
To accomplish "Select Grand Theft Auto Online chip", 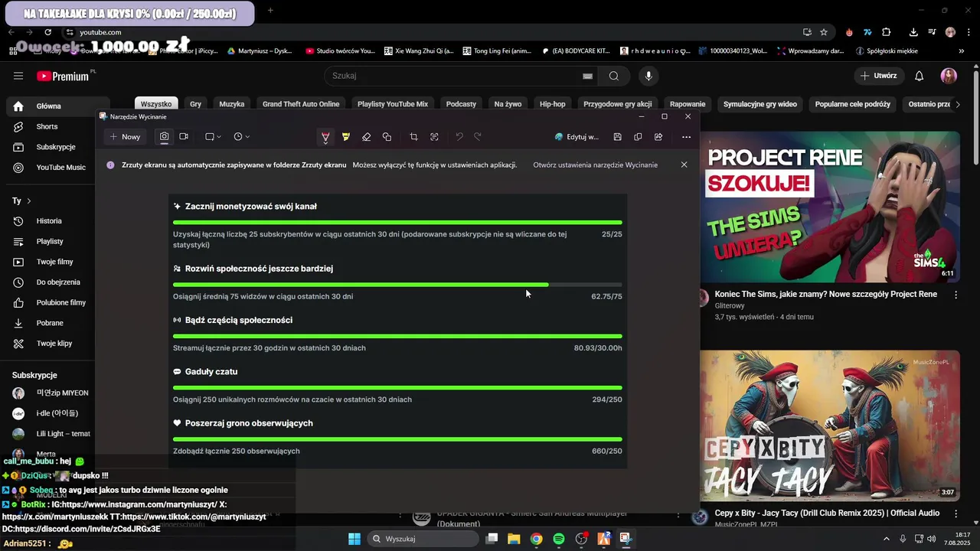I will pos(301,104).
